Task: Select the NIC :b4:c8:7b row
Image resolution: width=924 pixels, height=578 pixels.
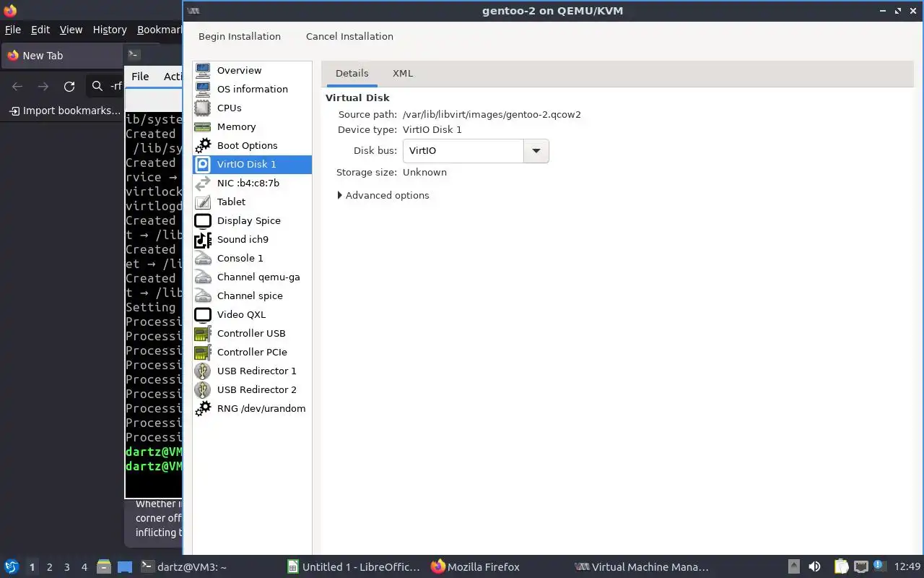Action: pyautogui.click(x=252, y=183)
